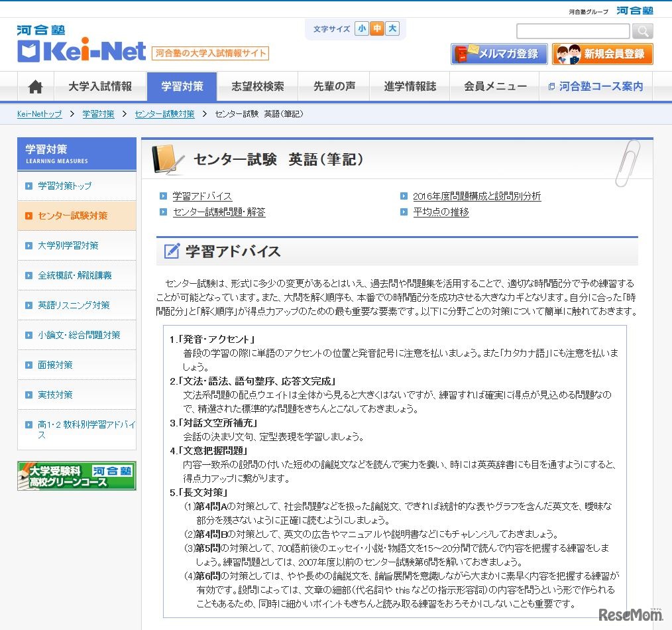The image size is (672, 630).
Task: Open the 志望校検索 menu item
Action: click(257, 86)
